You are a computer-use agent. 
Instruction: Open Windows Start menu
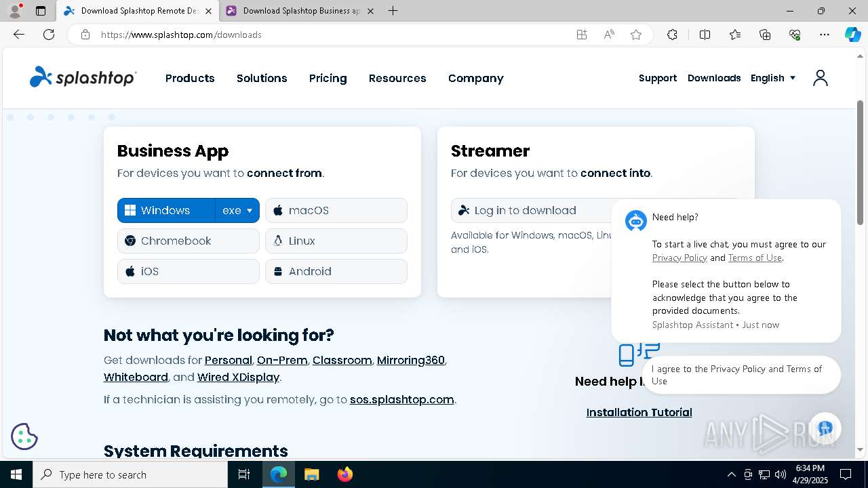coord(16,474)
